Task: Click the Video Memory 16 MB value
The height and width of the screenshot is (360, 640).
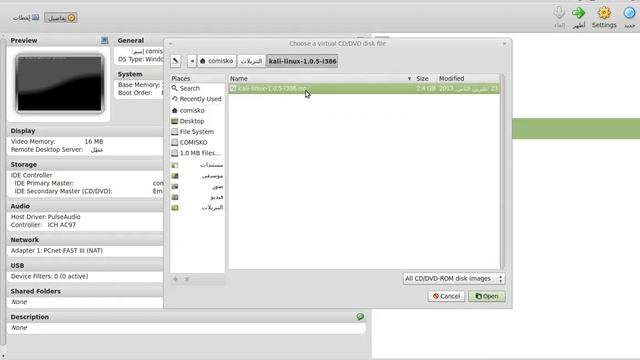Action: pyautogui.click(x=94, y=142)
